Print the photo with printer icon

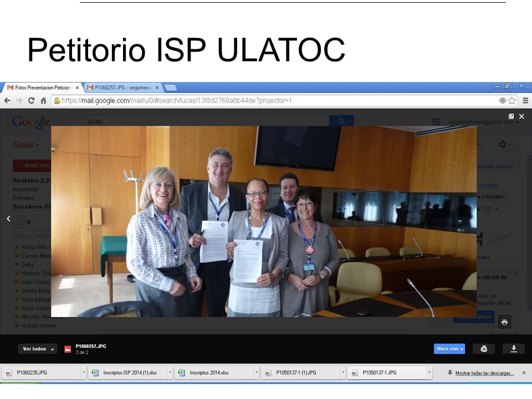click(x=504, y=322)
